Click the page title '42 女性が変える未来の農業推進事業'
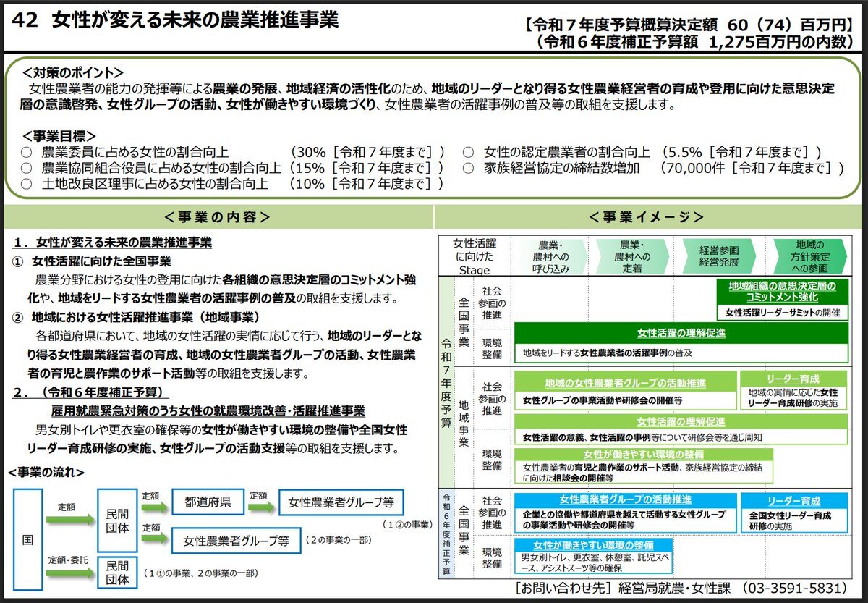This screenshot has height=603, width=868. pos(176,21)
